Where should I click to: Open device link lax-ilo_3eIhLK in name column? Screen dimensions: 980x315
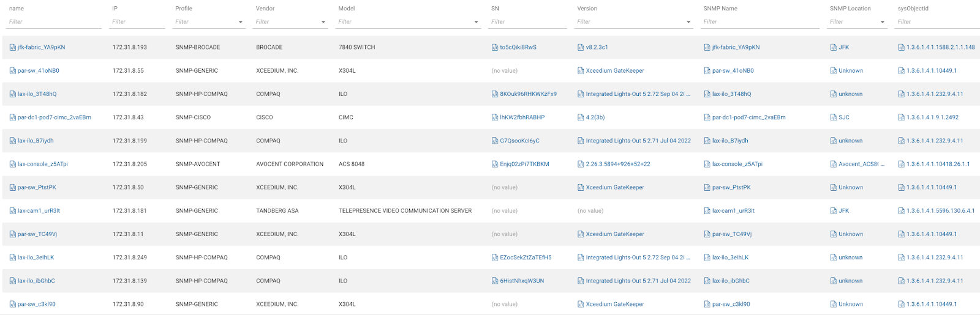point(36,258)
